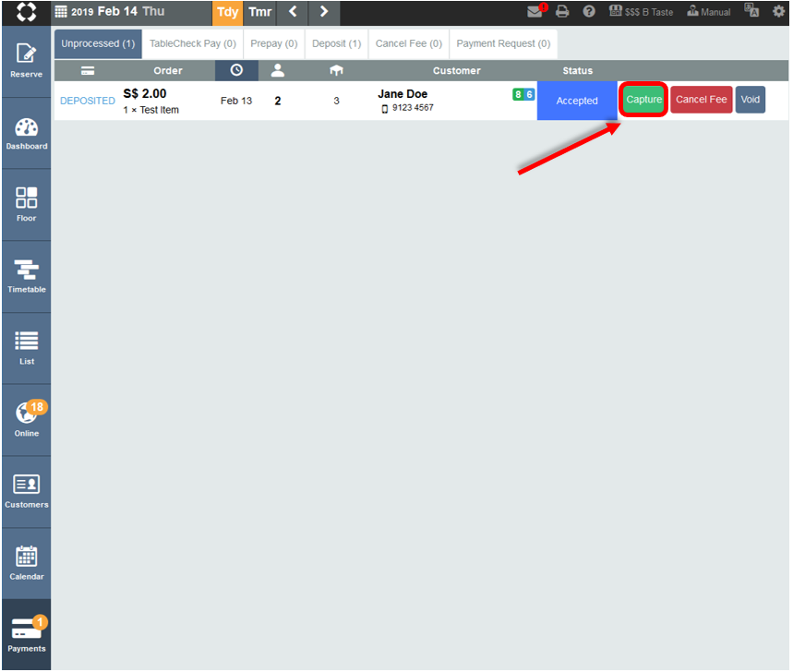The width and height of the screenshot is (793, 672).
Task: Click the blue 6 badge
Action: (529, 94)
